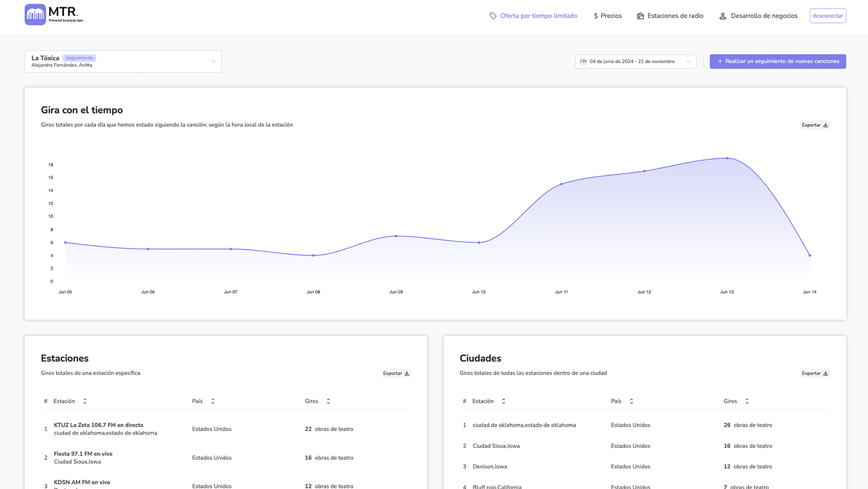This screenshot has width=868, height=489.
Task: Click Ciudad Sioux,Iowa row in Ciudades table
Action: coord(644,446)
